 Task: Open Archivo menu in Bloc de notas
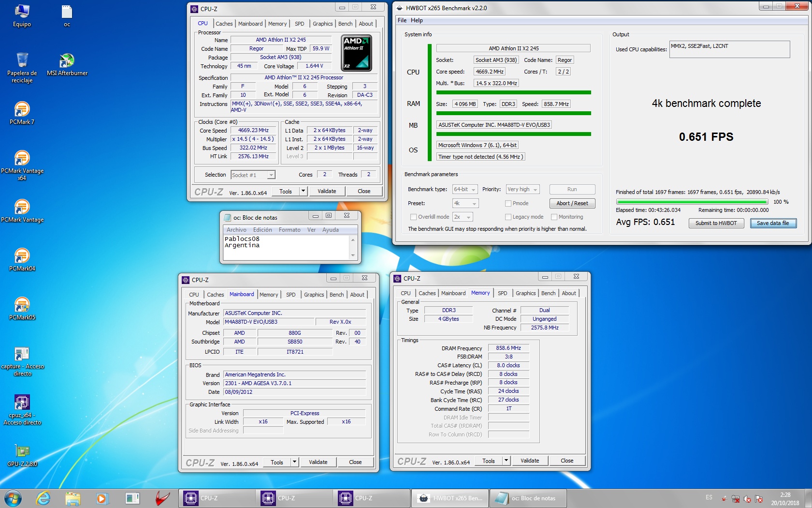click(x=236, y=230)
